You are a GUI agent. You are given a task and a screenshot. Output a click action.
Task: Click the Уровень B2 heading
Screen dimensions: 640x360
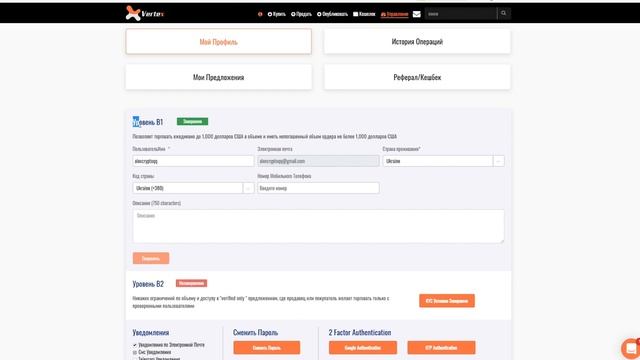[148, 284]
